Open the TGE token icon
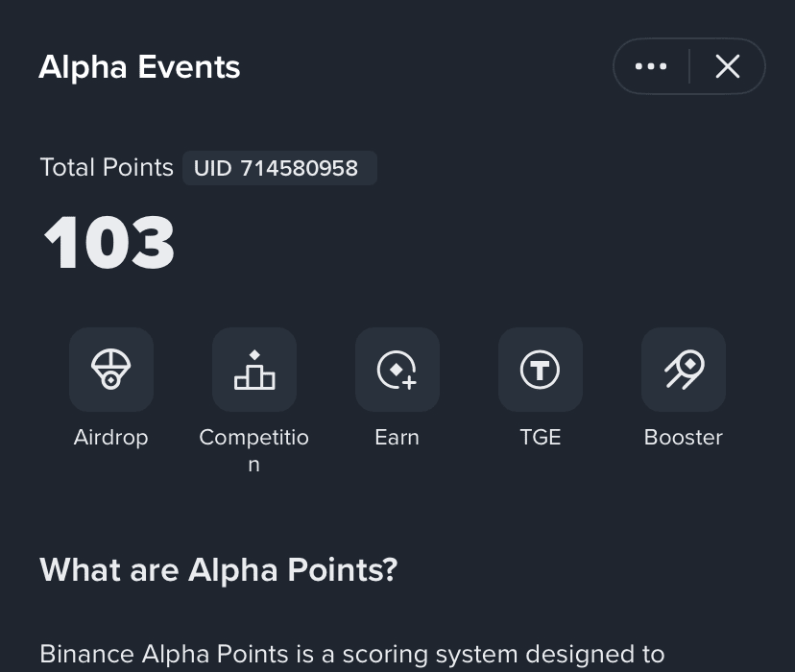This screenshot has width=795, height=672. coord(540,370)
